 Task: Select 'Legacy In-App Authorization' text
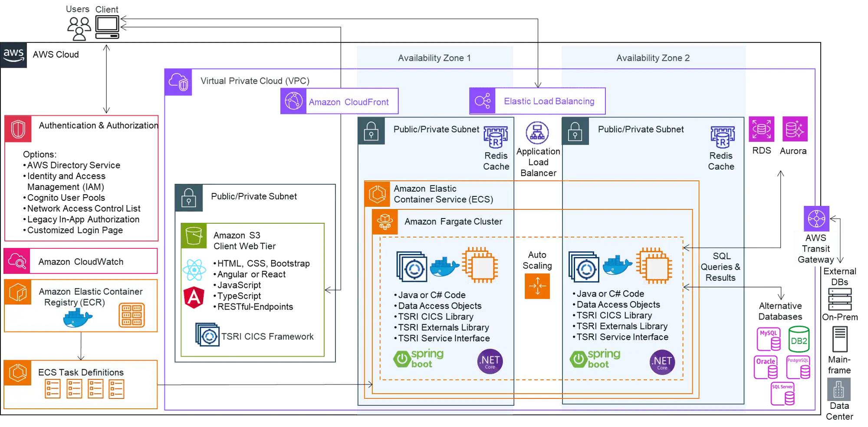coord(83,219)
